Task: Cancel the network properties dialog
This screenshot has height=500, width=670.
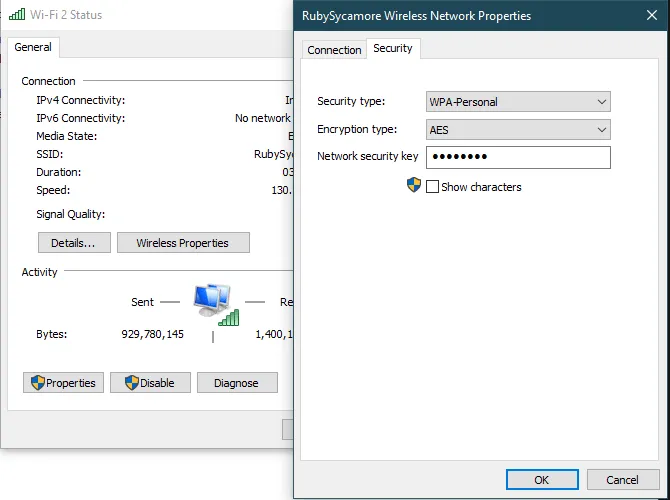Action: click(621, 480)
